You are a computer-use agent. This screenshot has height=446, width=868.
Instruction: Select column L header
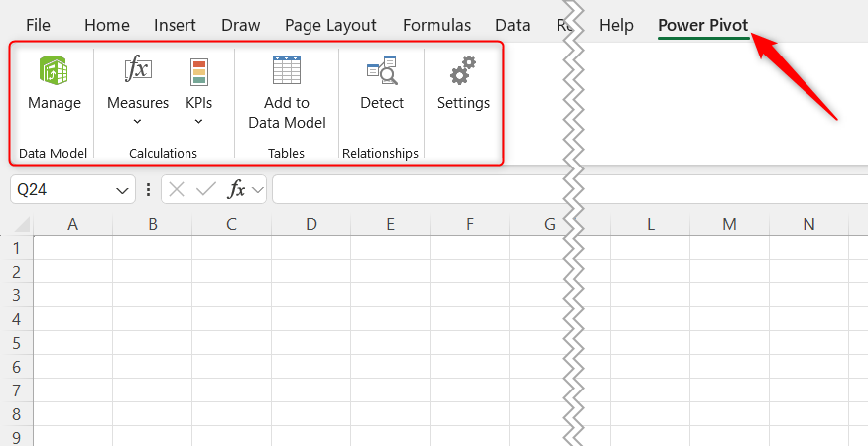pos(650,224)
